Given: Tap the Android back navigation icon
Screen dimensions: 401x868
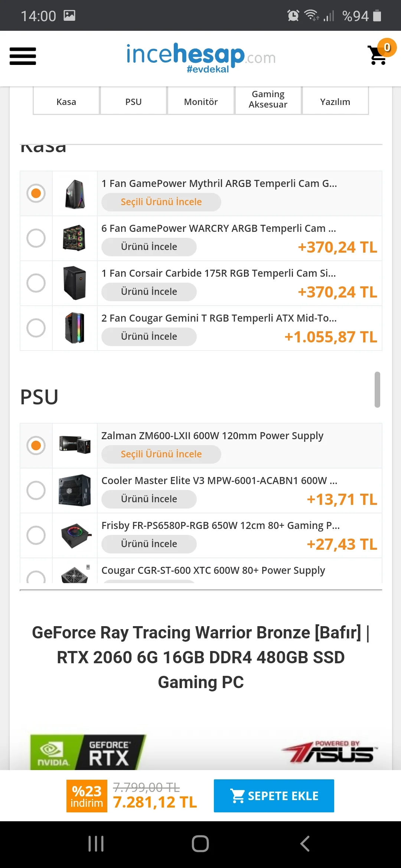Looking at the screenshot, I should tap(305, 844).
